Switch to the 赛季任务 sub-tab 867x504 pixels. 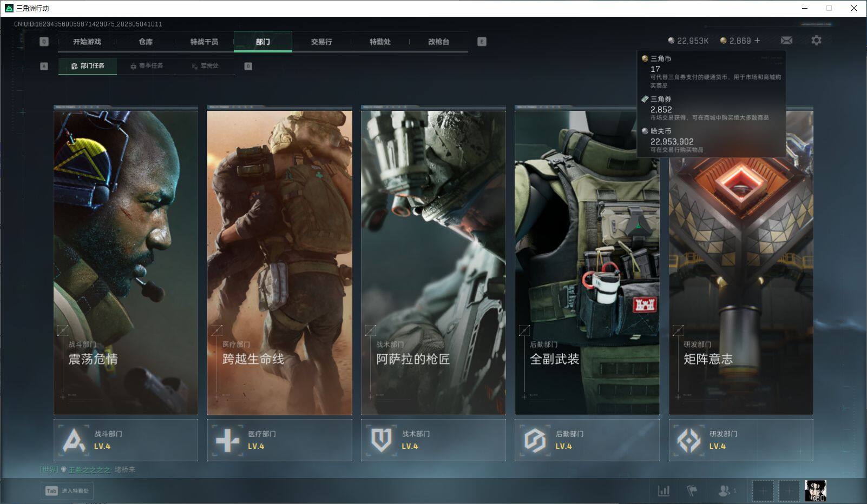click(147, 66)
